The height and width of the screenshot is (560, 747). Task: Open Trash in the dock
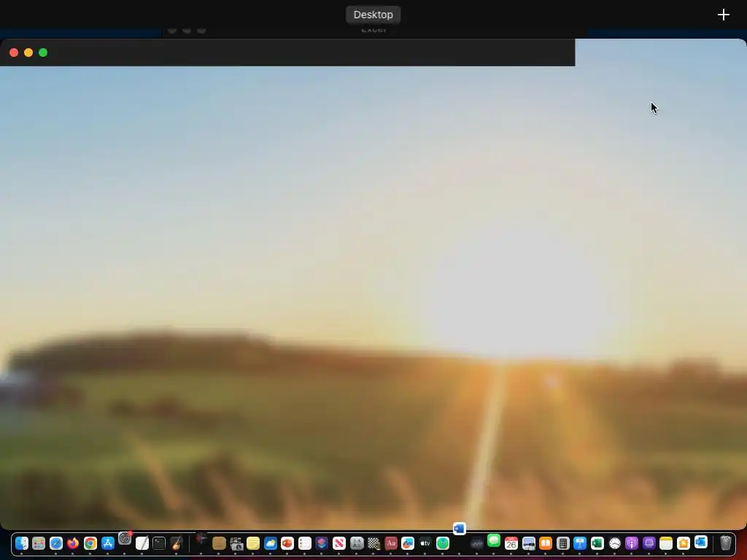click(725, 543)
